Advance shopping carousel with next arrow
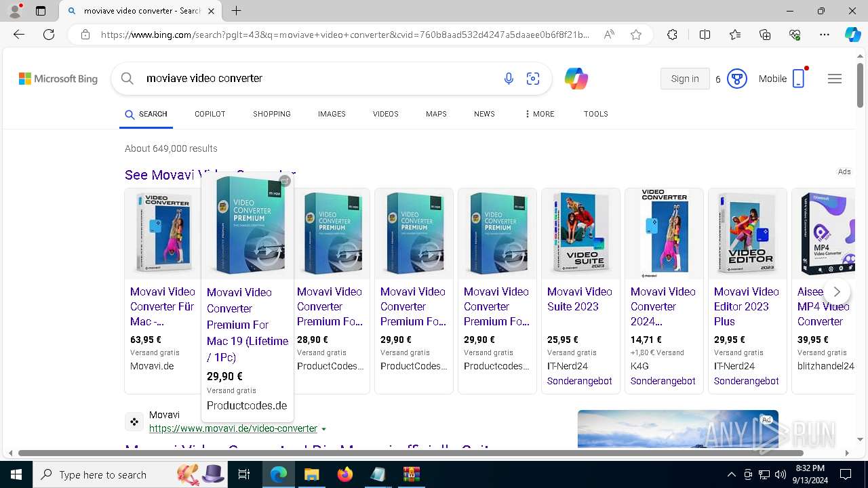Viewport: 868px width, 488px height. [837, 291]
